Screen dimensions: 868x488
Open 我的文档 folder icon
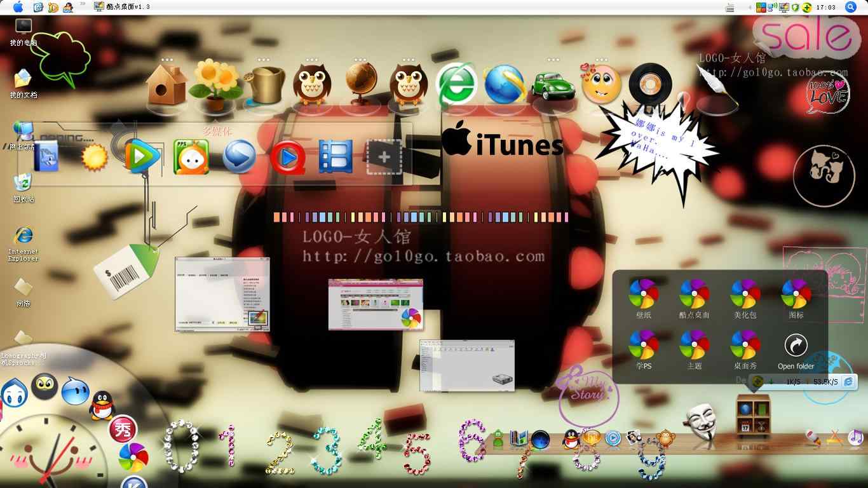24,83
